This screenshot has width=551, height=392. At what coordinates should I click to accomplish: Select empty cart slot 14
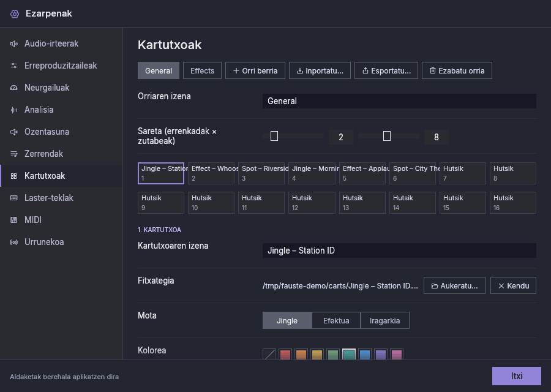[x=413, y=203]
